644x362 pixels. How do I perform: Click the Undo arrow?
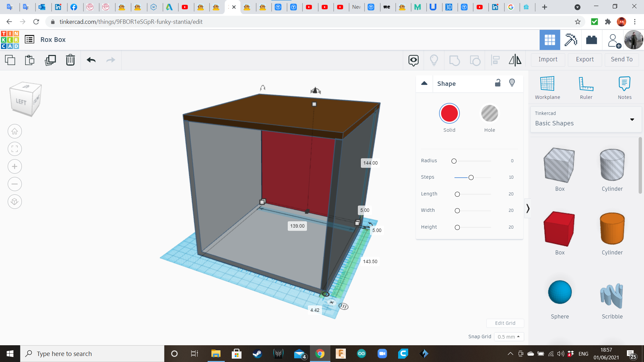pos(91,60)
